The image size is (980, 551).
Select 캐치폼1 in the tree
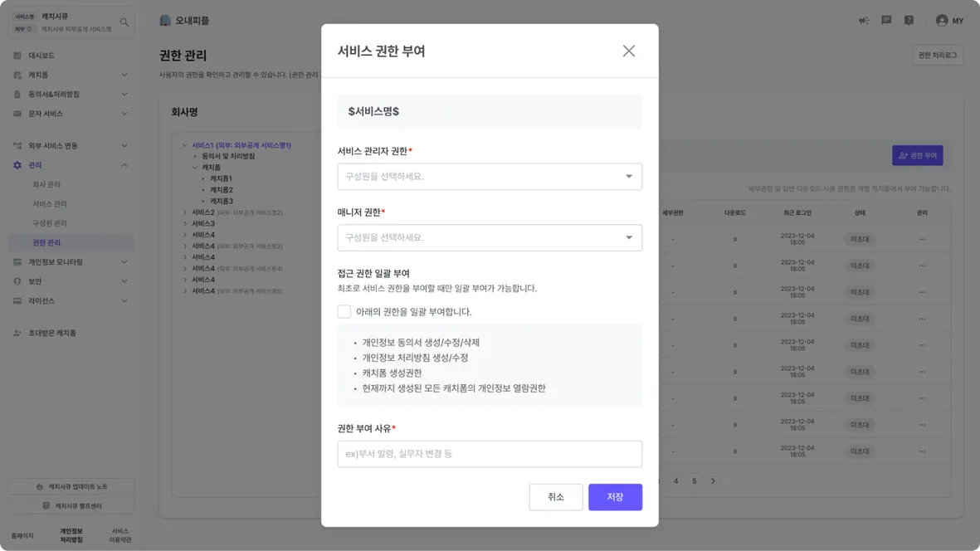pyautogui.click(x=222, y=178)
